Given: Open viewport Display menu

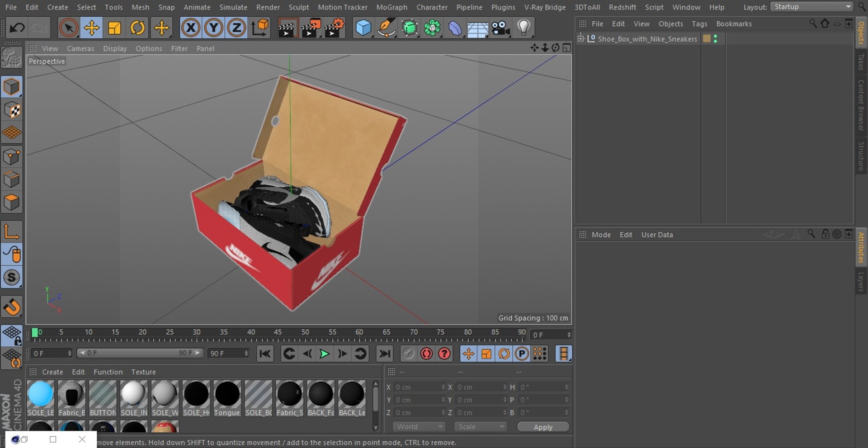Looking at the screenshot, I should pyautogui.click(x=115, y=48).
